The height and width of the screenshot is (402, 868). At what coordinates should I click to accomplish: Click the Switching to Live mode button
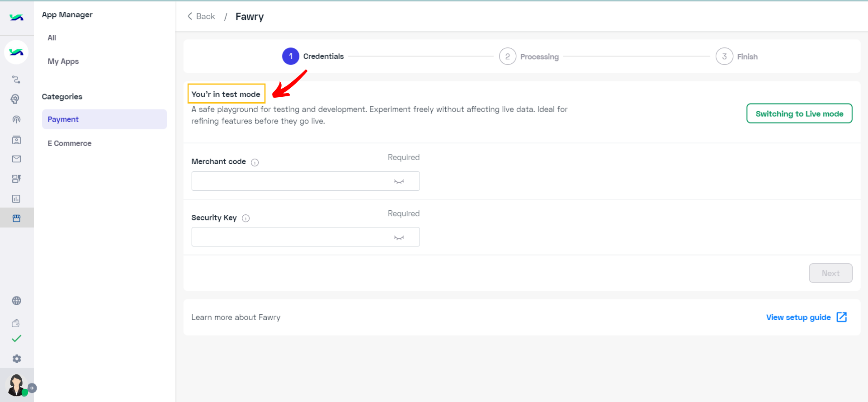(799, 114)
